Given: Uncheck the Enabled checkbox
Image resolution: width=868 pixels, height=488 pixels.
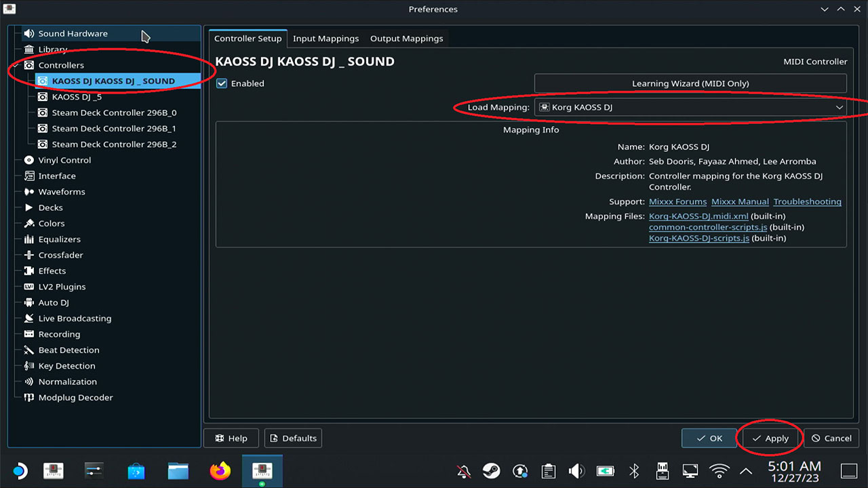Looking at the screenshot, I should [x=222, y=83].
